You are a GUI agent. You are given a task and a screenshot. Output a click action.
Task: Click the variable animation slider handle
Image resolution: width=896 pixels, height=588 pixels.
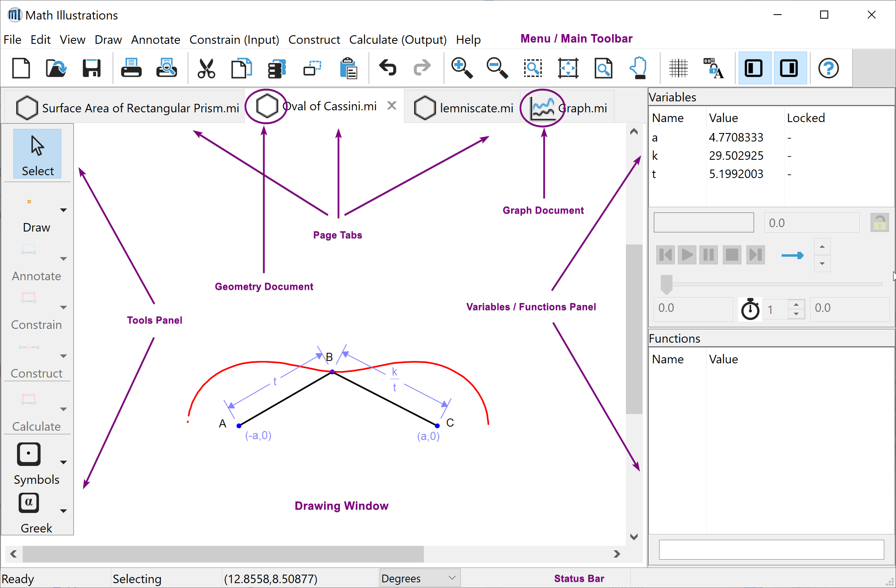pyautogui.click(x=666, y=284)
